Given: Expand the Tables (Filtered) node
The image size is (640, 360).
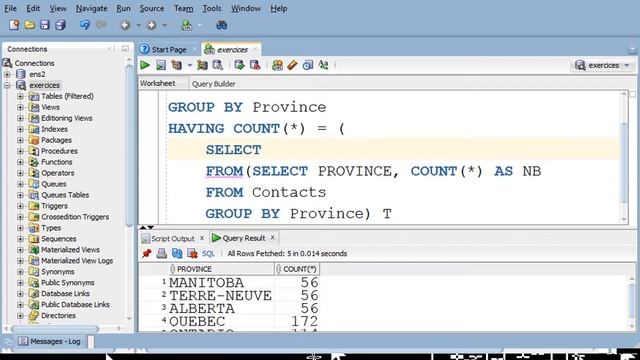Looking at the screenshot, I should (20, 96).
